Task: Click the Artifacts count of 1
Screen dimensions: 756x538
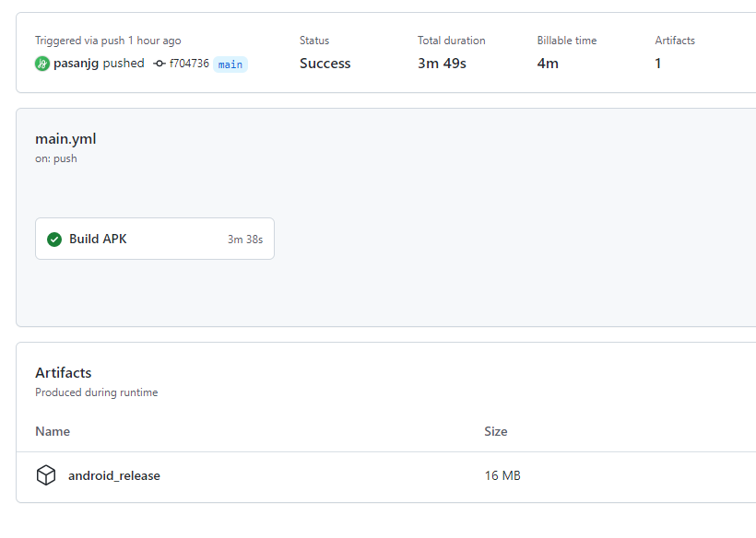Action: [657, 64]
